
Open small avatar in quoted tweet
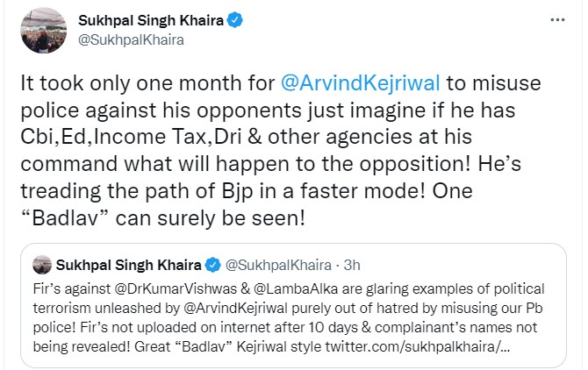[42, 265]
